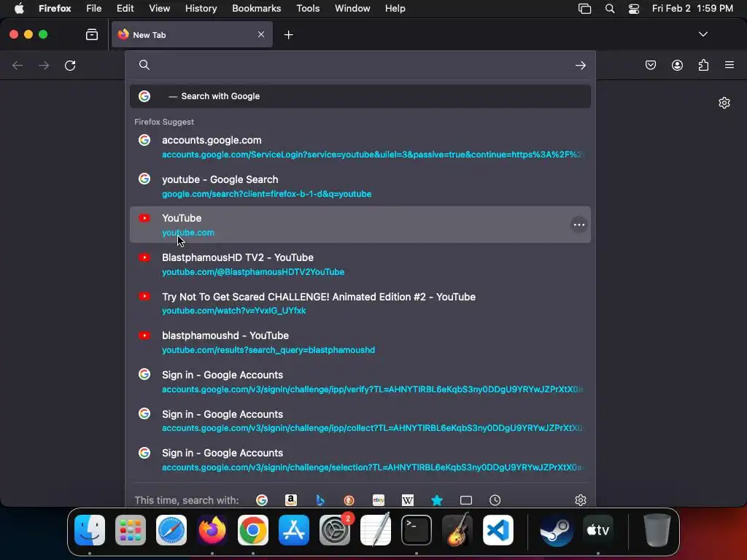Open the History menu

tap(201, 9)
